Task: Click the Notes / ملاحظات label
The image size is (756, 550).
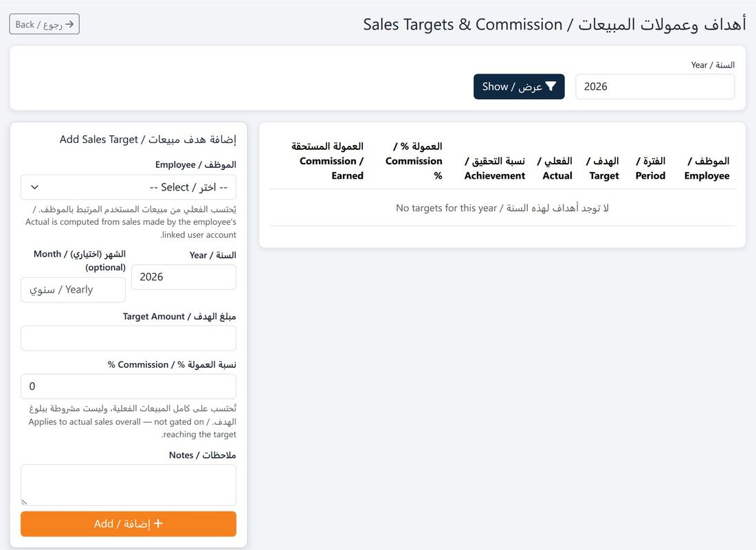Action: pyautogui.click(x=203, y=455)
